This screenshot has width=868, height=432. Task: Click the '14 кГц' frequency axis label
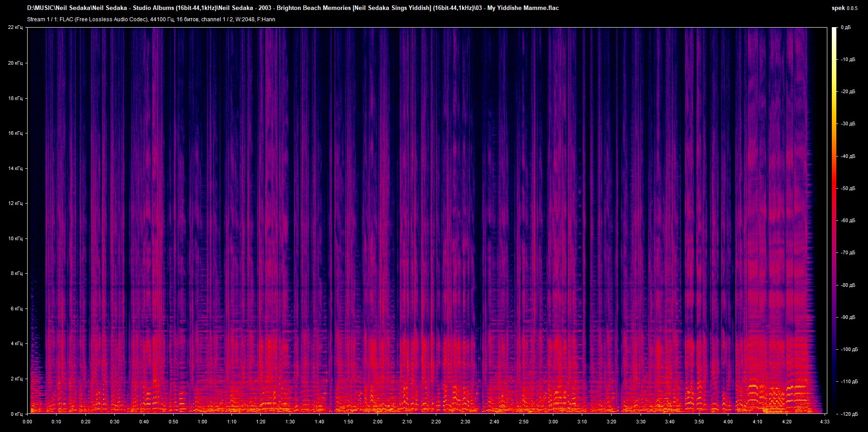click(15, 168)
